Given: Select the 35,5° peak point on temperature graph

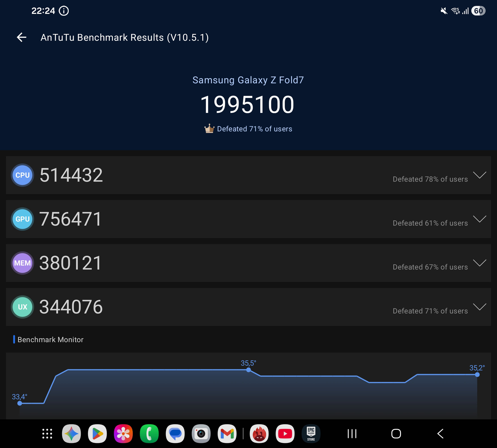Looking at the screenshot, I should [x=248, y=370].
